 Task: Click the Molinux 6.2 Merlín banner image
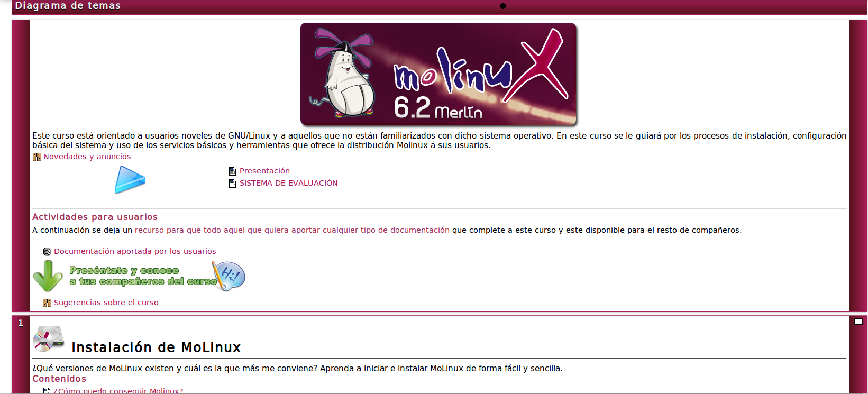pos(438,74)
